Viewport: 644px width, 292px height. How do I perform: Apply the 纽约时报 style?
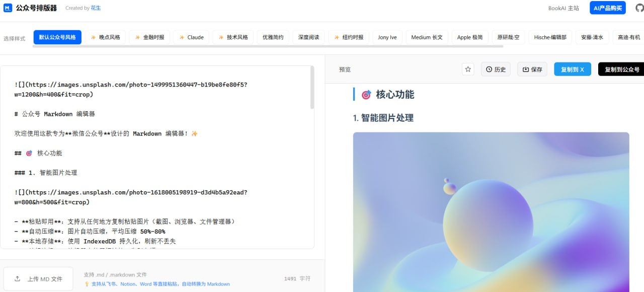[349, 37]
